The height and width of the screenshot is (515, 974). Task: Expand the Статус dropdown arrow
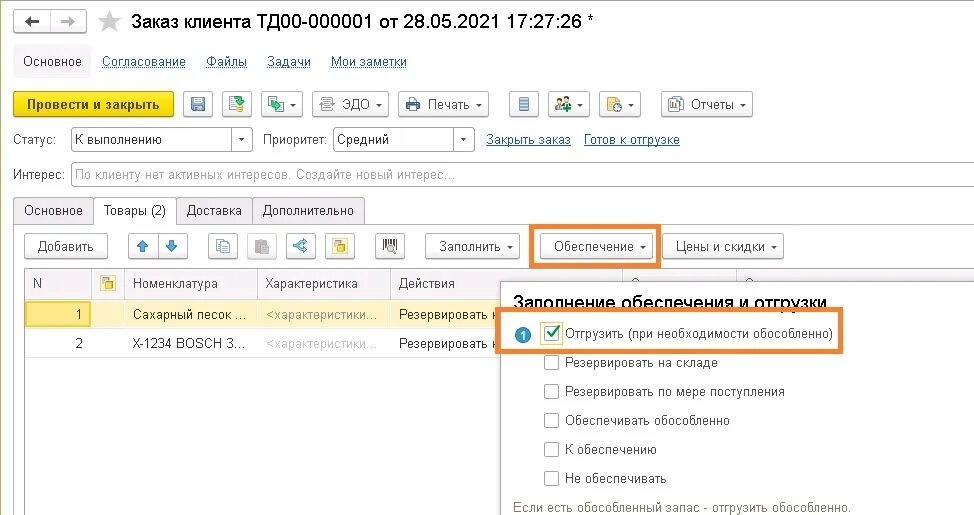(242, 140)
